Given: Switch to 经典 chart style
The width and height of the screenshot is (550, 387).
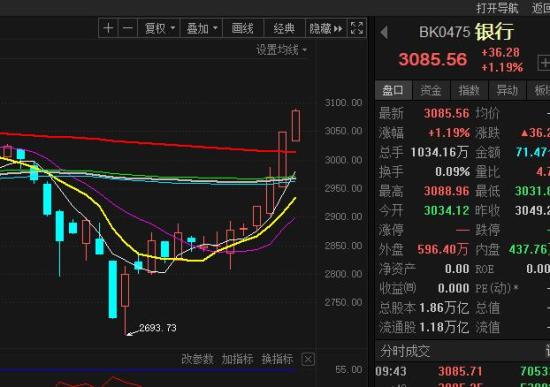Looking at the screenshot, I should click(x=284, y=28).
